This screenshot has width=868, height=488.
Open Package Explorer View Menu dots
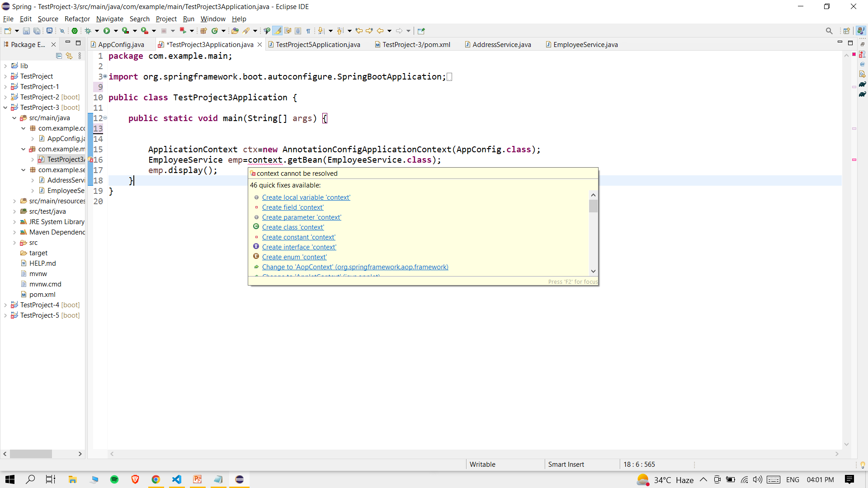[80, 56]
